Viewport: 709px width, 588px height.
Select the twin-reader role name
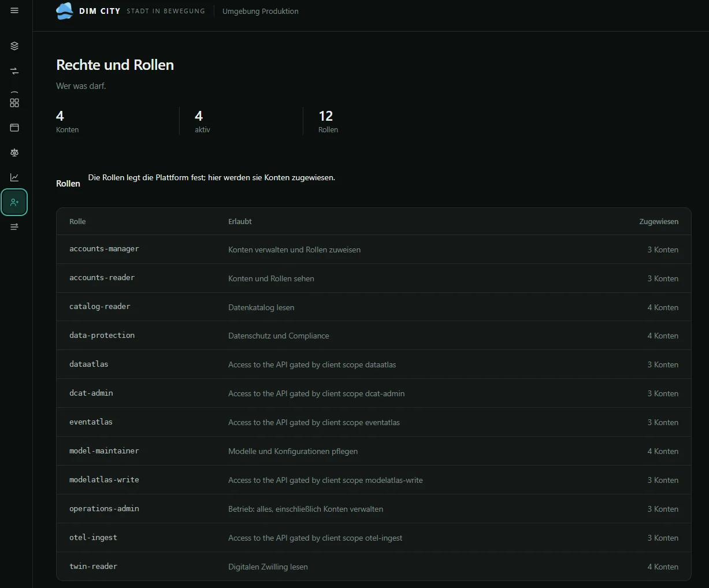pos(93,567)
